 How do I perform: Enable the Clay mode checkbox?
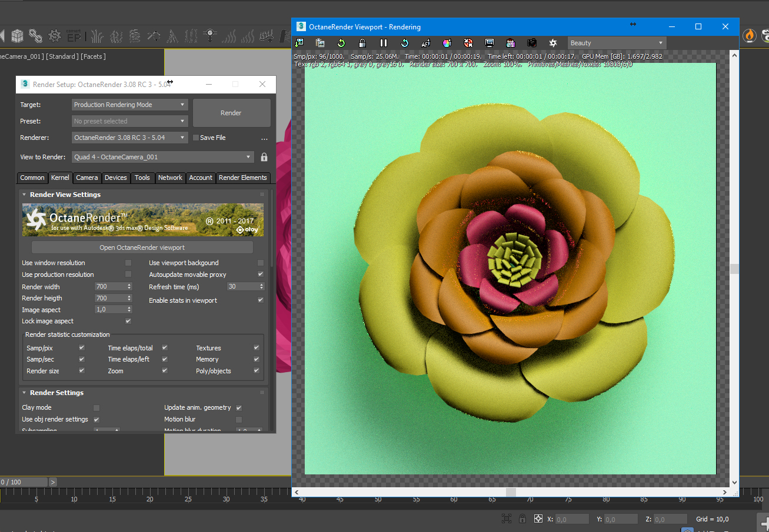(x=96, y=407)
